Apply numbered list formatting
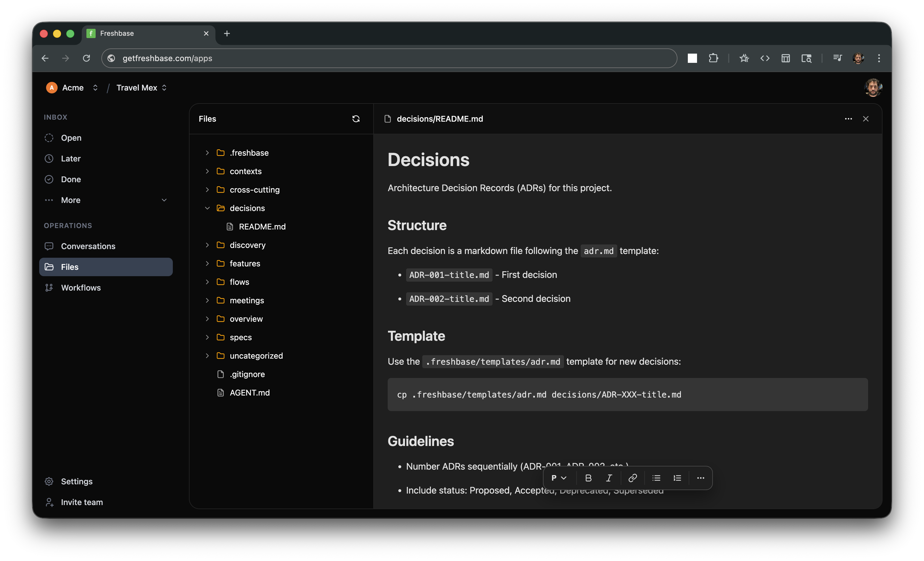The image size is (924, 561). 677,478
